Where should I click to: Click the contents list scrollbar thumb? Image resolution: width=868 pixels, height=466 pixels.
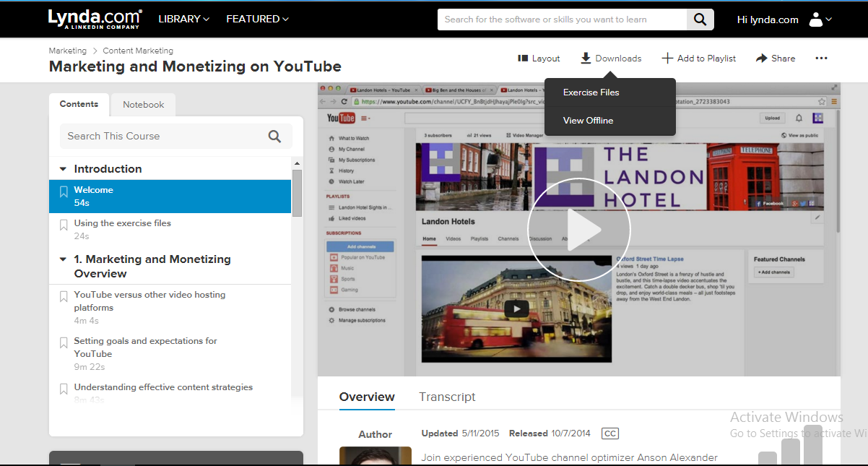point(297,193)
